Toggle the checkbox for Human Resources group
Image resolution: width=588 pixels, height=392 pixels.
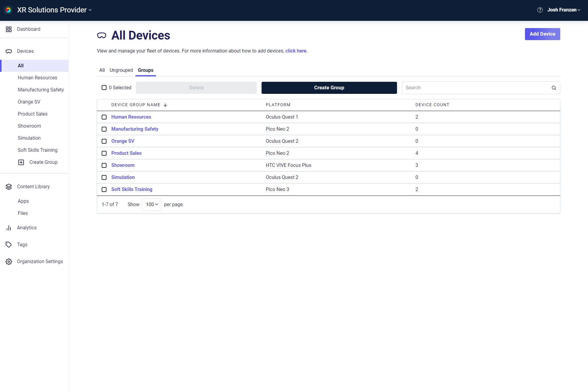[x=104, y=117]
